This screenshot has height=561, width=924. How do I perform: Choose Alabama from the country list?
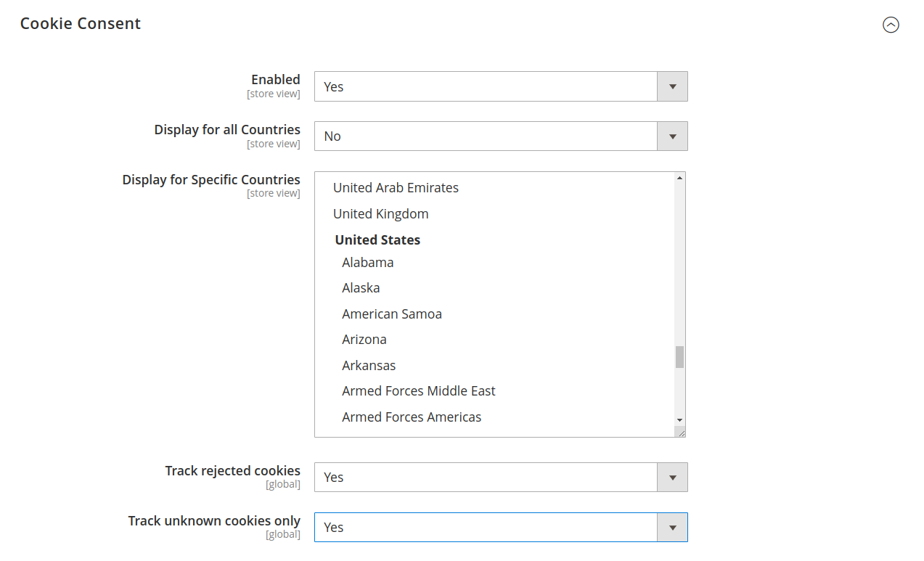click(367, 263)
